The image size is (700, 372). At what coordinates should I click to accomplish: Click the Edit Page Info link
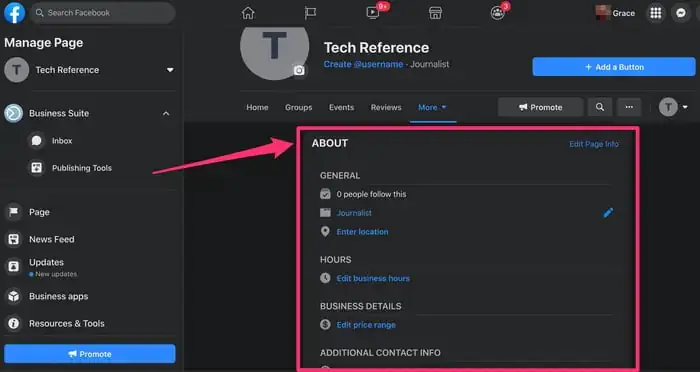pyautogui.click(x=594, y=144)
